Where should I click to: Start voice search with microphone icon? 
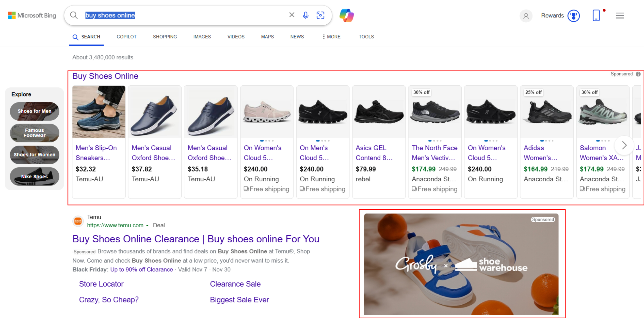click(x=306, y=15)
